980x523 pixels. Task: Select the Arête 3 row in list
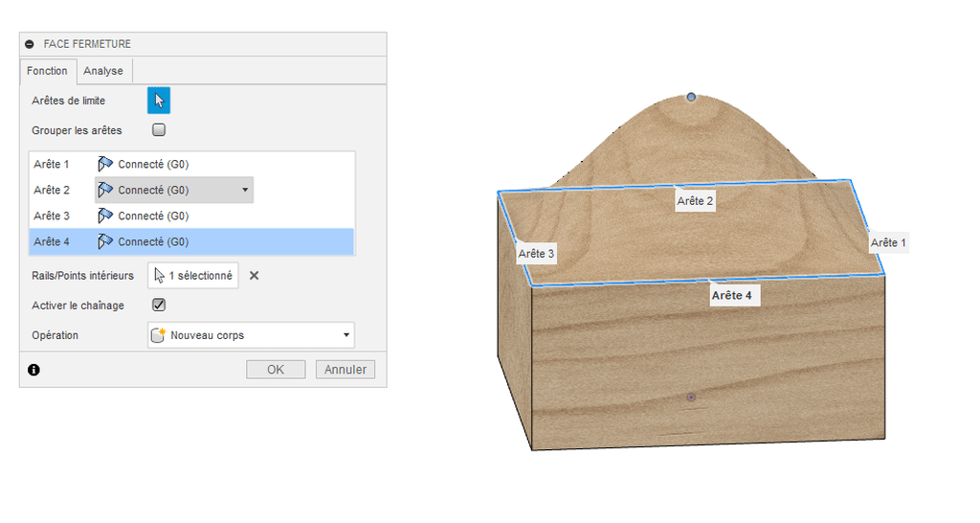click(x=191, y=216)
